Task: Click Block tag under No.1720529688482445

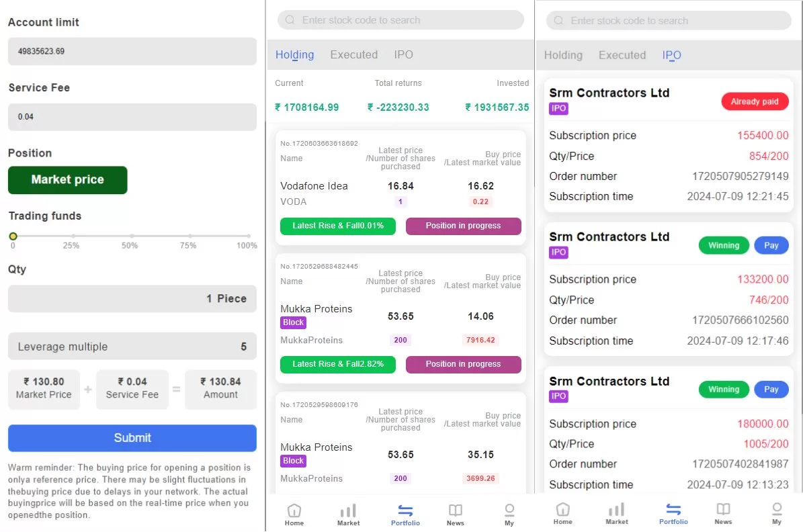Action: click(294, 322)
